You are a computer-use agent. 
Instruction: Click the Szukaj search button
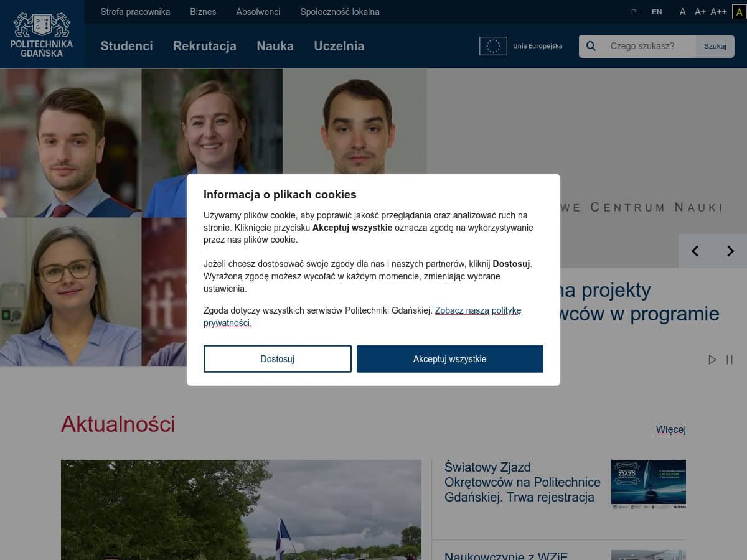tap(715, 46)
